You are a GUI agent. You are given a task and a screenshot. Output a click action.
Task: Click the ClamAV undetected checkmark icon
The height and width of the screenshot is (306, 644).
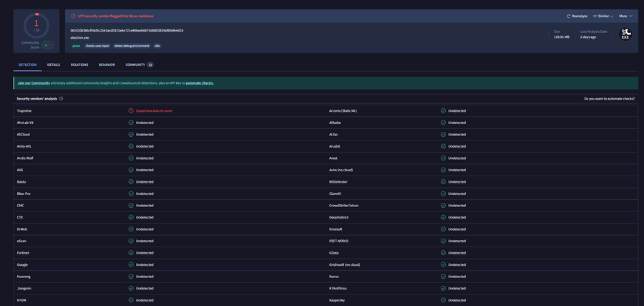(443, 193)
